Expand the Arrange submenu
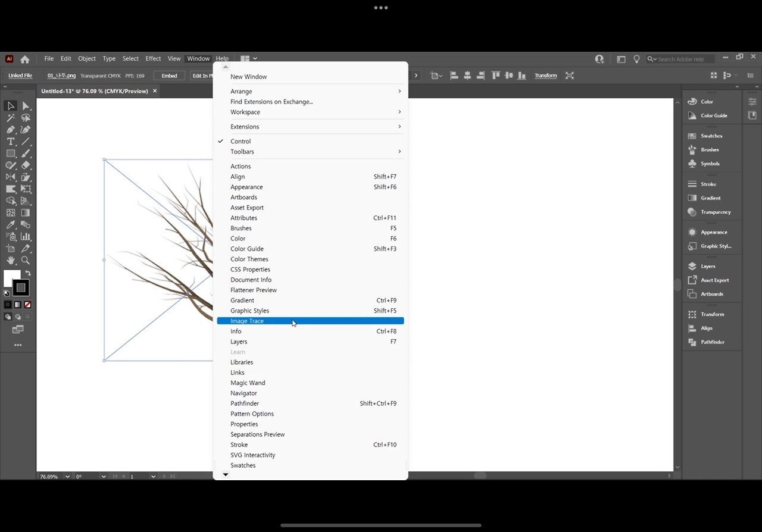This screenshot has width=762, height=532. (310, 92)
